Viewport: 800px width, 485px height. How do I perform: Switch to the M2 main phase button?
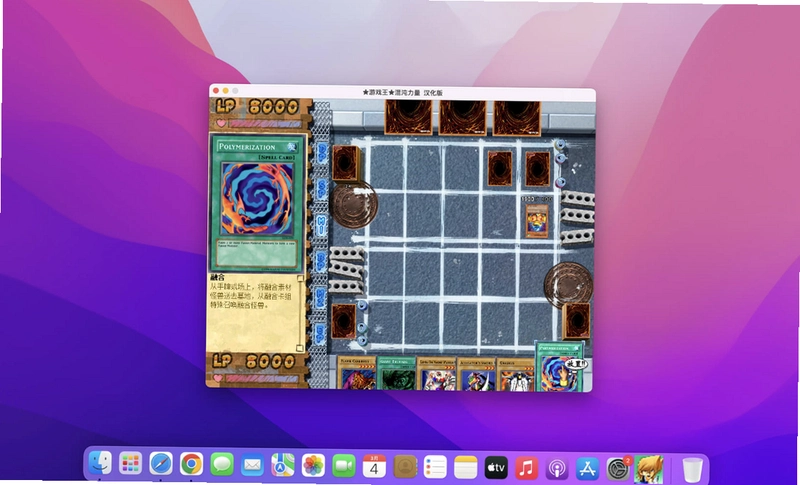[321, 297]
